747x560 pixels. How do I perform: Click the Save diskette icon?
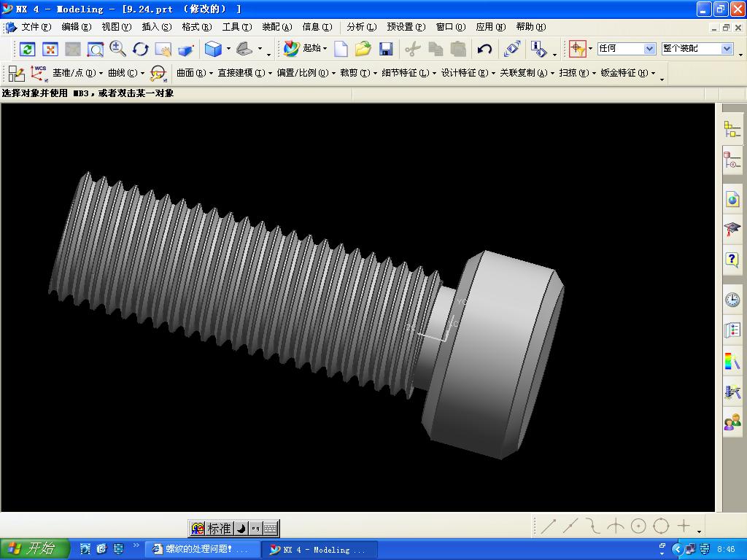pyautogui.click(x=386, y=49)
